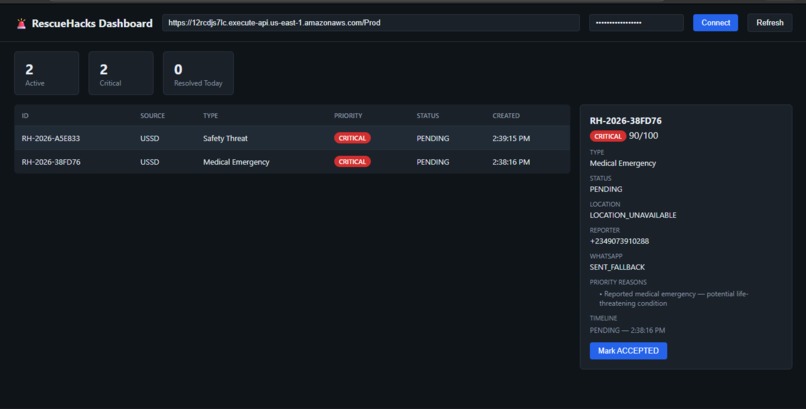Click the 90/100 priority score

[x=643, y=136]
